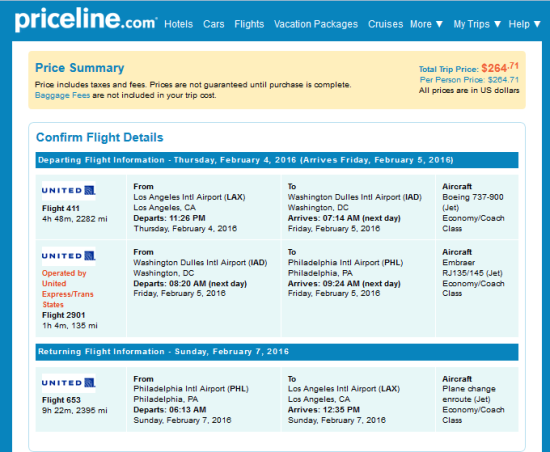Open Vacation Packages page
This screenshot has height=452, width=550.
(x=316, y=24)
